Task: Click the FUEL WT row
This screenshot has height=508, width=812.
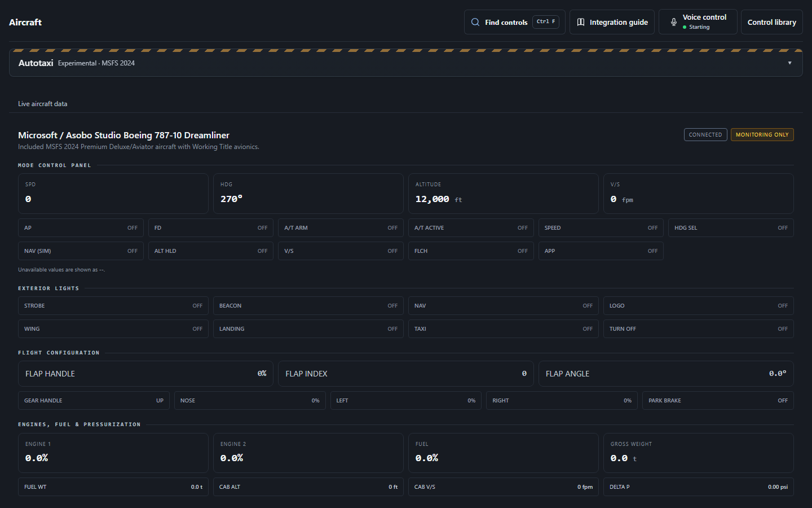Action: 113,487
